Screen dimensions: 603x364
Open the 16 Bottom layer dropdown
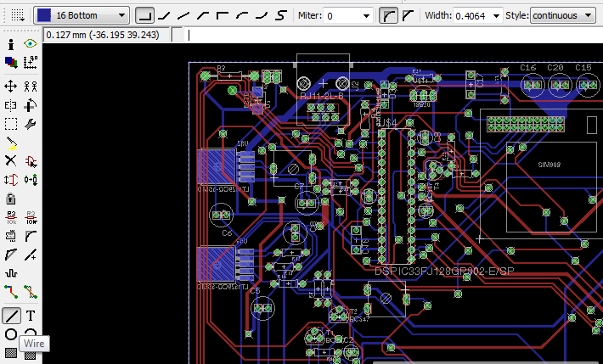tap(82, 15)
